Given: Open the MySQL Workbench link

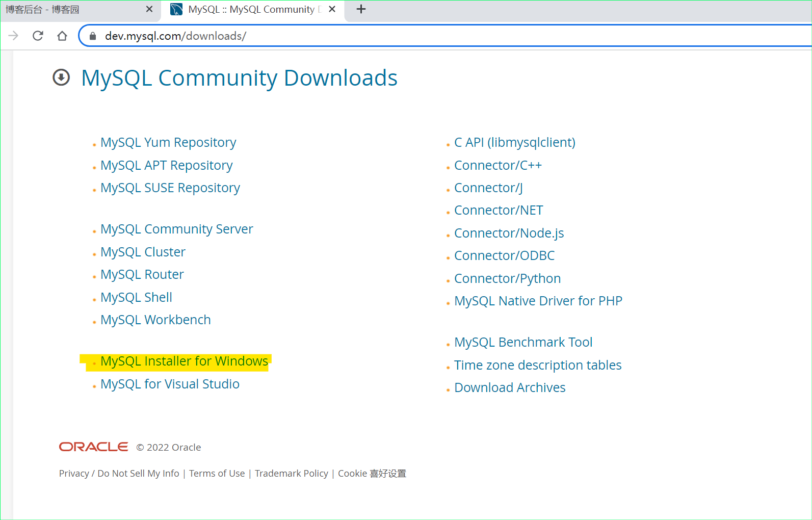Looking at the screenshot, I should coord(155,320).
